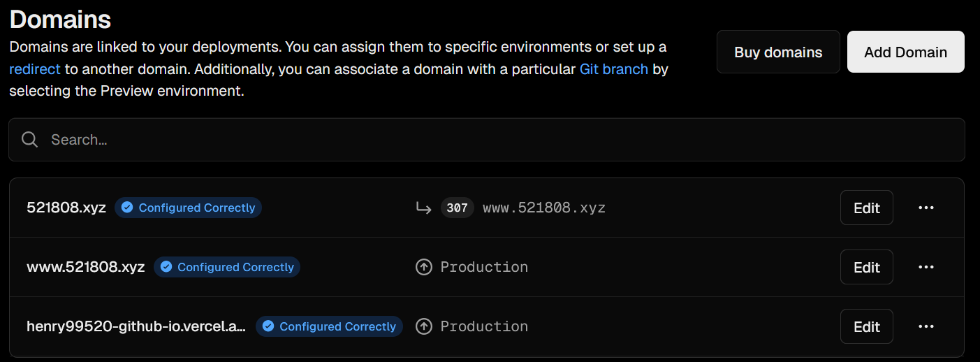Viewport: 980px width, 362px height.
Task: Open the Git branch link
Action: pos(613,69)
